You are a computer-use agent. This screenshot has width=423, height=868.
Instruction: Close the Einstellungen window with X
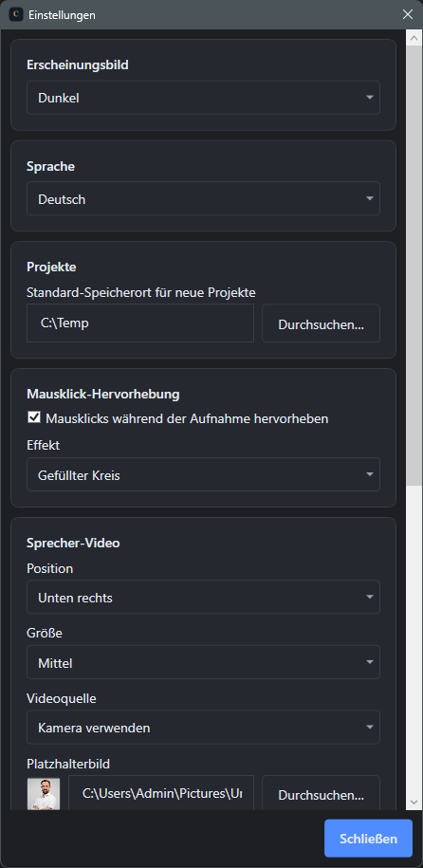tap(408, 14)
